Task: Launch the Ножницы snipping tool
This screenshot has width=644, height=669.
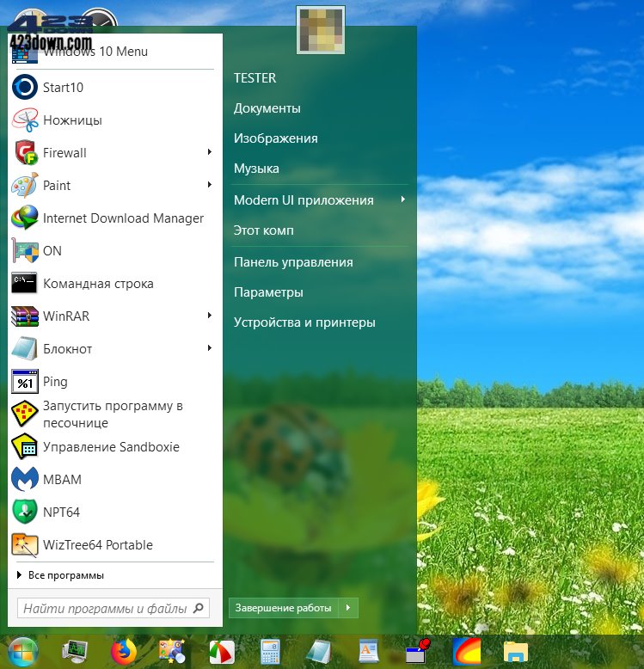Action: tap(72, 120)
